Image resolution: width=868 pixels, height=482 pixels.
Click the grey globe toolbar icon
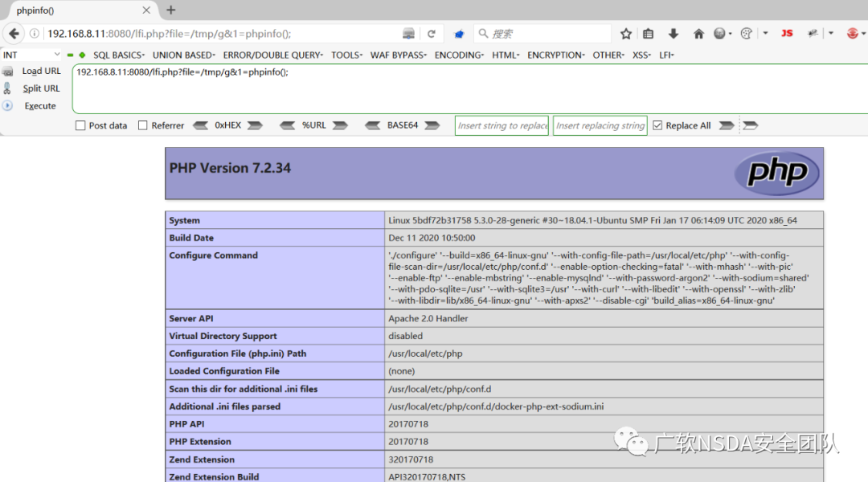[719, 34]
